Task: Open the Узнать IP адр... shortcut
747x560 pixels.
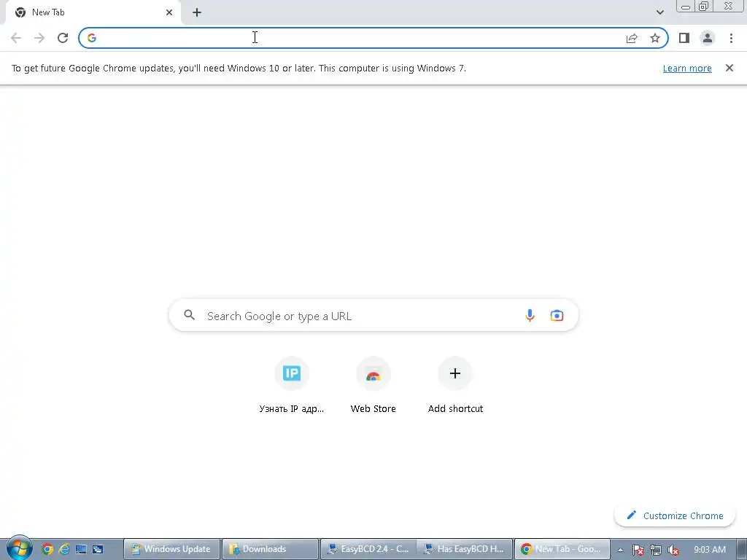Action: click(292, 385)
